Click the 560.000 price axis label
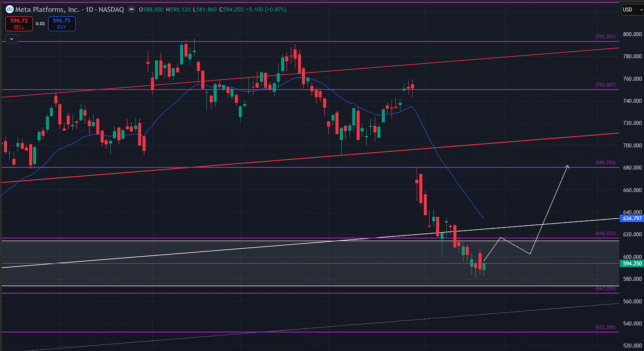 pyautogui.click(x=632, y=301)
